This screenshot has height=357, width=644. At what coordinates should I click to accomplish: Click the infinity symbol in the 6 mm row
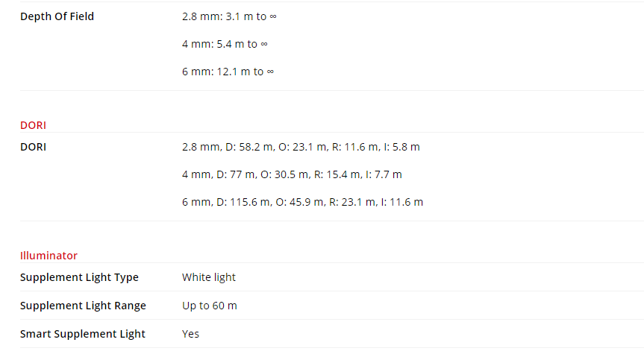(270, 72)
